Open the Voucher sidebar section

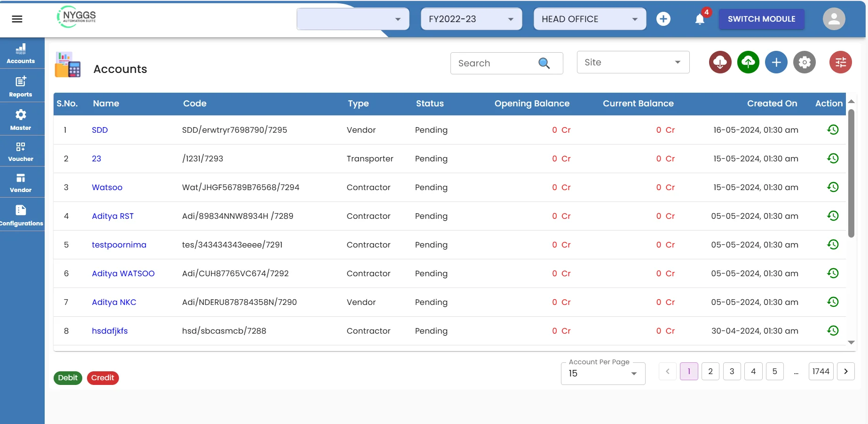(x=21, y=152)
